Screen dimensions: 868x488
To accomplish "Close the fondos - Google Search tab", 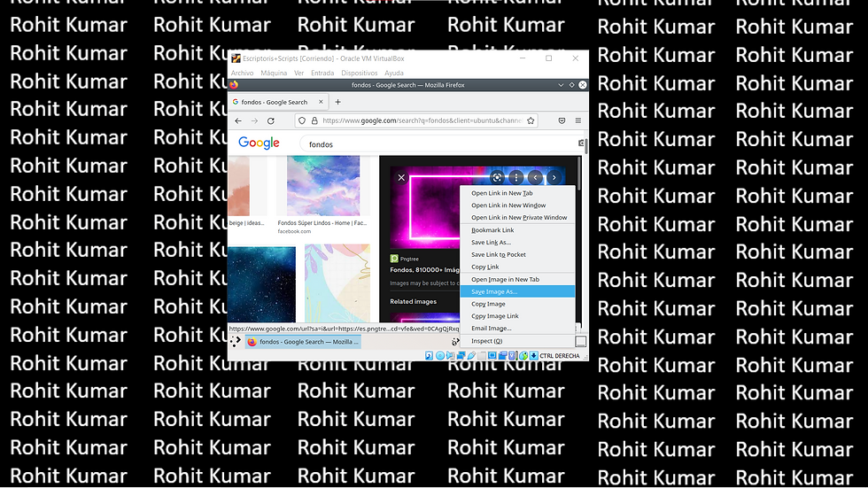I will (x=321, y=102).
